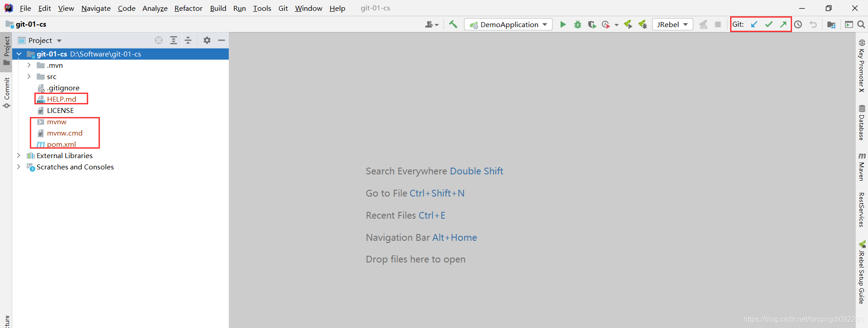Click the Stop square icon
868x328 pixels.
(718, 24)
